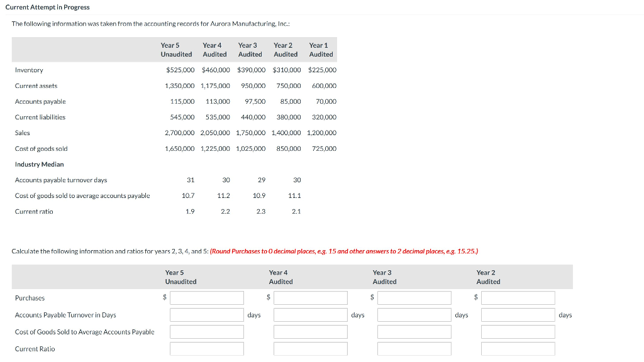Click the Year 4 Current Ratio input box

click(311, 349)
